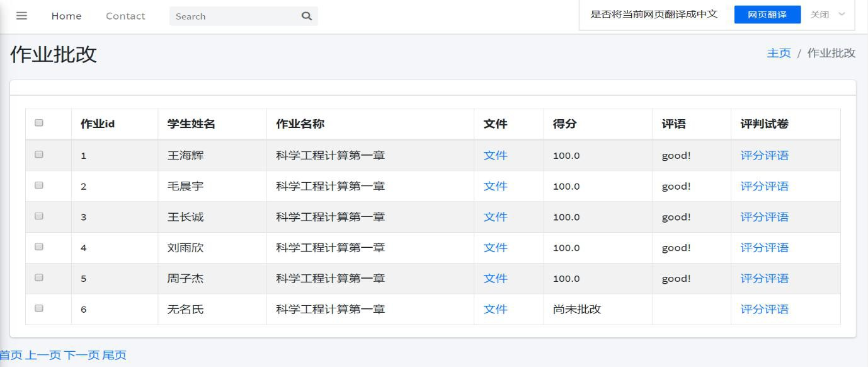Open 文件 link for 无名氏
This screenshot has height=367, width=868.
495,309
